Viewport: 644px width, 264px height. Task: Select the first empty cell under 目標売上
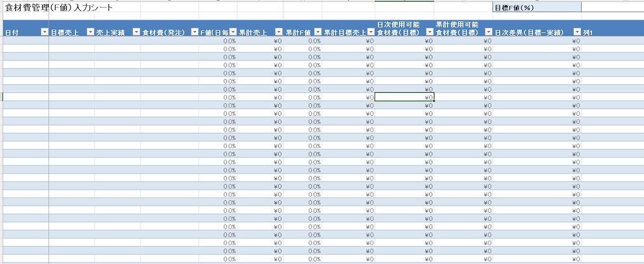click(72, 41)
